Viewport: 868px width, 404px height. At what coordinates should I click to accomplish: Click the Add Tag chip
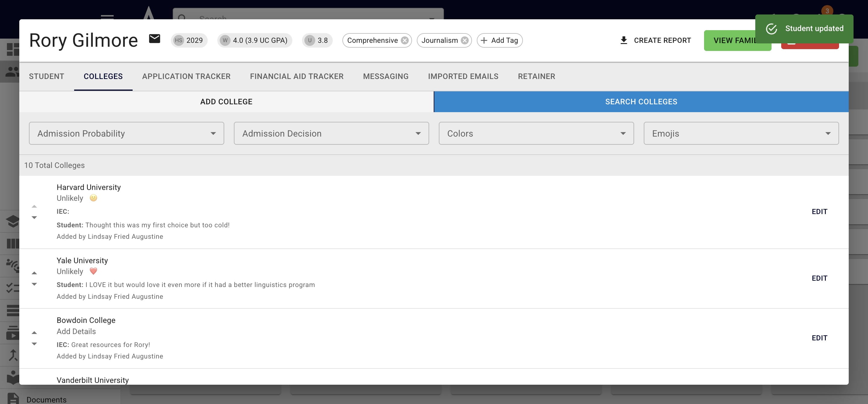(499, 40)
